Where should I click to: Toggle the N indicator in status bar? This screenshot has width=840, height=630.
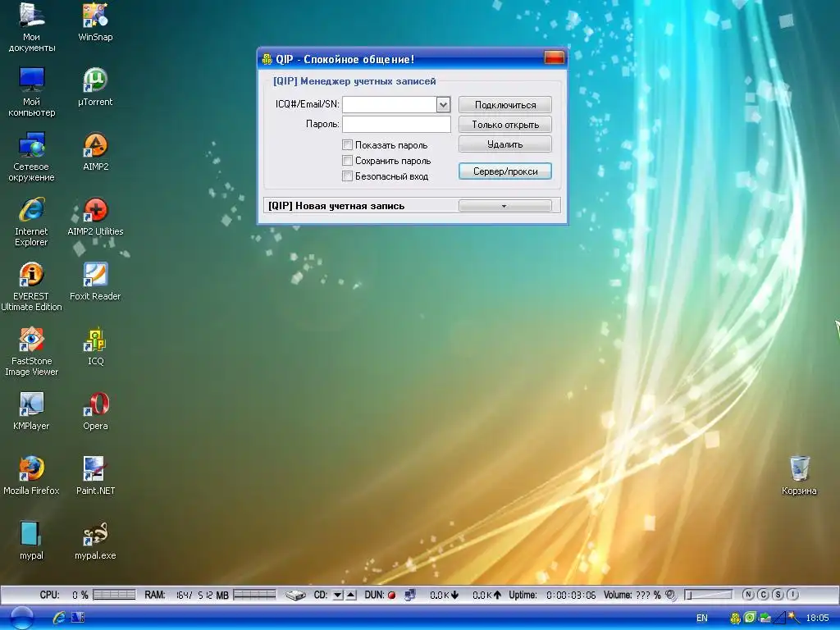748,595
